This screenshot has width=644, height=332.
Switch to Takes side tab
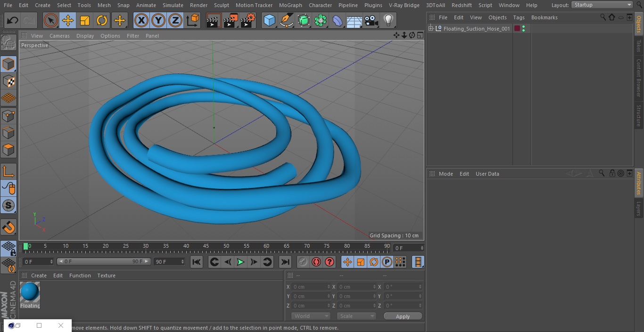click(639, 46)
